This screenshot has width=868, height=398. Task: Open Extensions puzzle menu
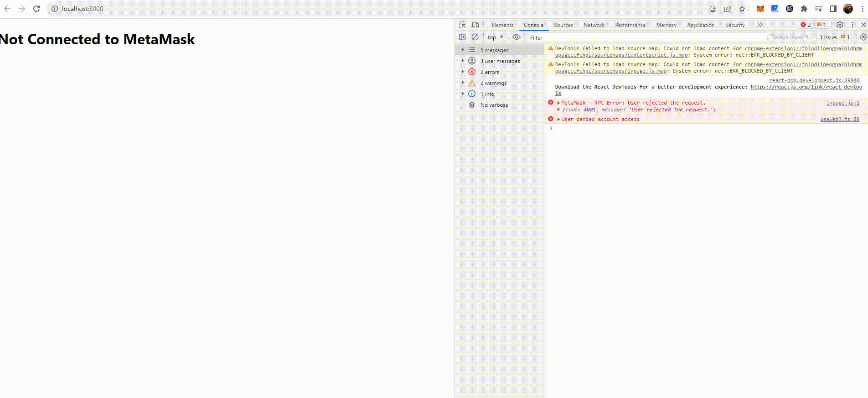(x=804, y=9)
